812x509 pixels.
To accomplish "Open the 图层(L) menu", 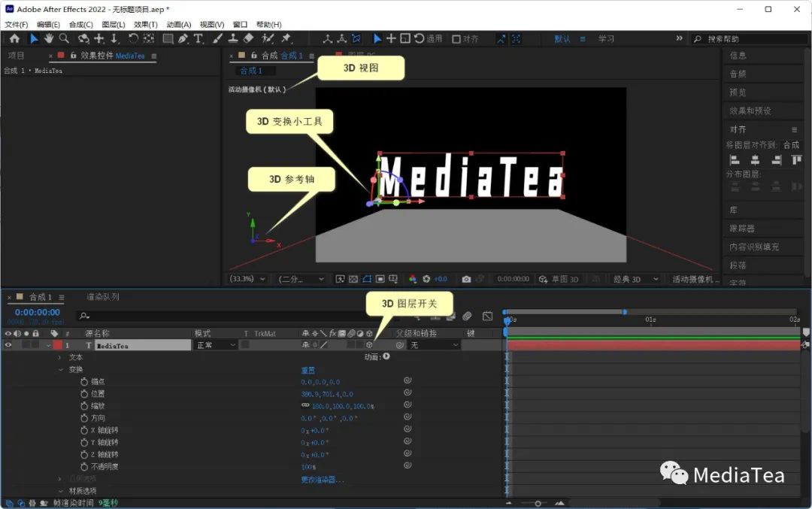I will 114,24.
